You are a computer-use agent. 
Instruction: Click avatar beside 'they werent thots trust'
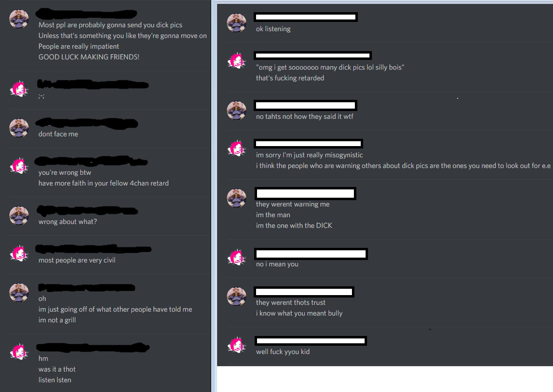[x=237, y=297]
